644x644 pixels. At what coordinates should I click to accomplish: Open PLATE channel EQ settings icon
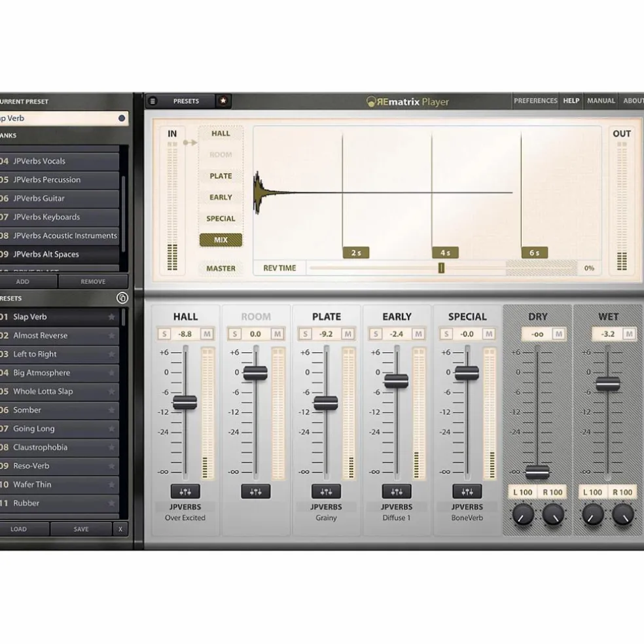[326, 492]
